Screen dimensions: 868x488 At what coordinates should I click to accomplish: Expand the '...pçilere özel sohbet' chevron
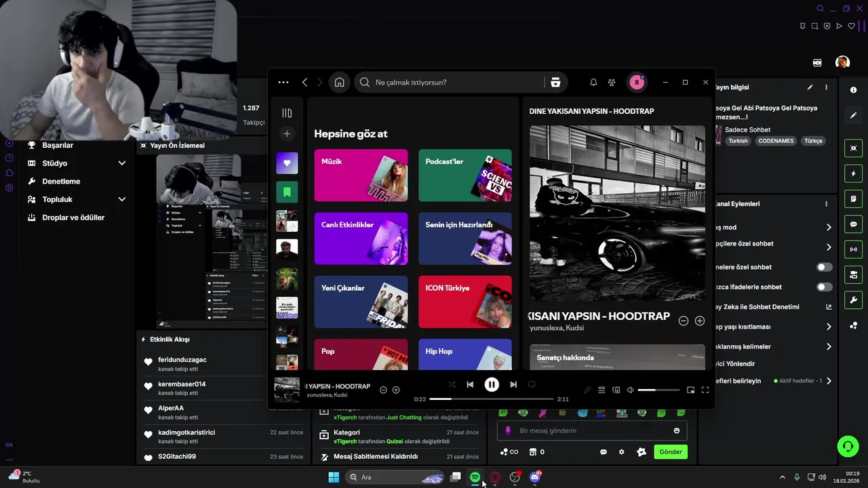click(829, 247)
